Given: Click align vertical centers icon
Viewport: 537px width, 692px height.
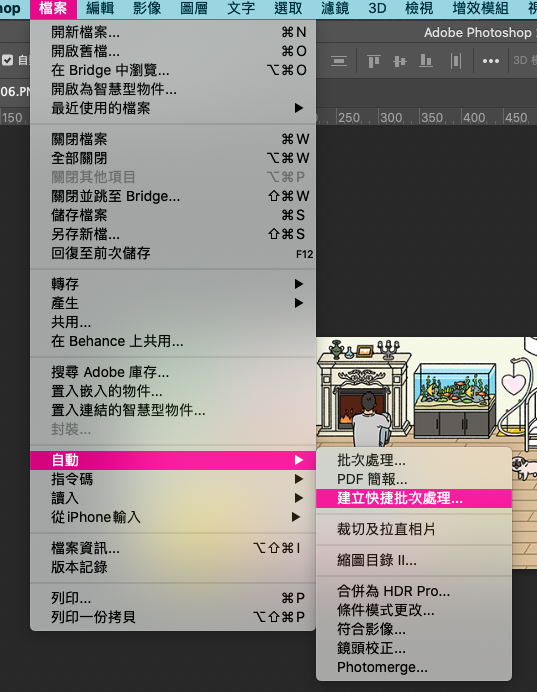Looking at the screenshot, I should point(400,60).
